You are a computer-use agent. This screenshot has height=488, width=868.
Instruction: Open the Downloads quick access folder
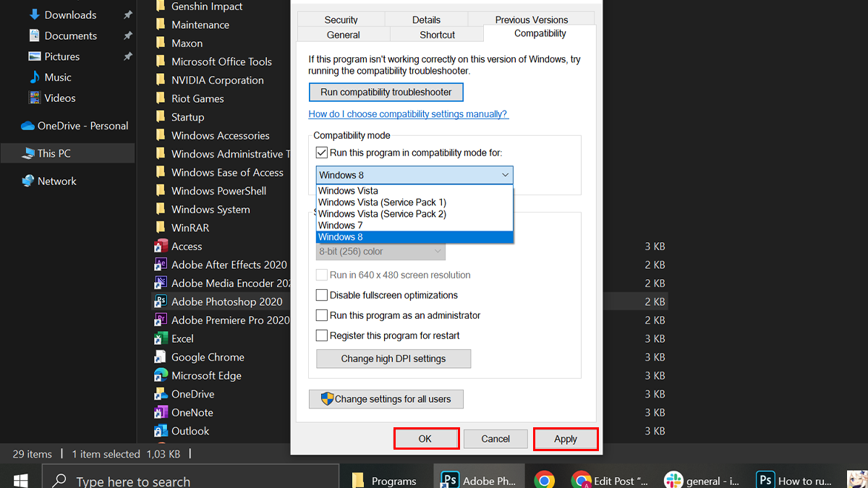[70, 14]
